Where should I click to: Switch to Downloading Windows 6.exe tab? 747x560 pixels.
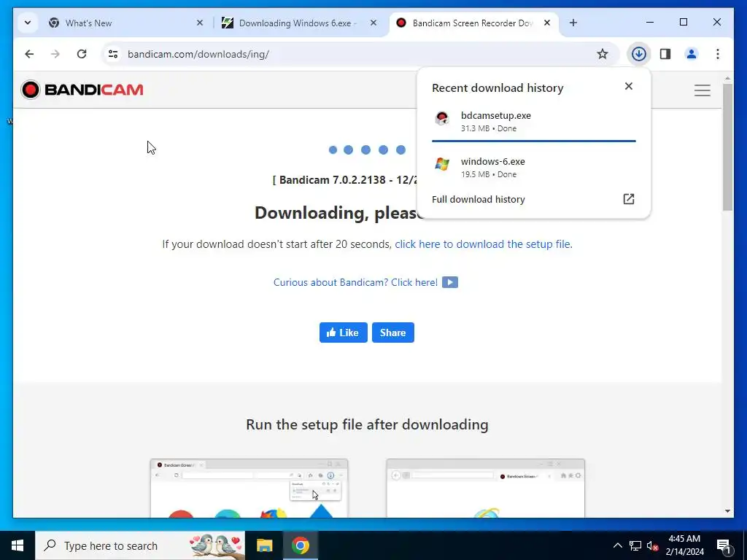point(300,23)
